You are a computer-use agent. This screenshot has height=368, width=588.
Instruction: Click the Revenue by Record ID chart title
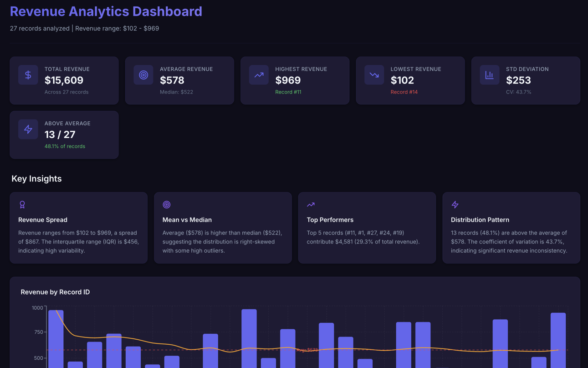coord(55,292)
